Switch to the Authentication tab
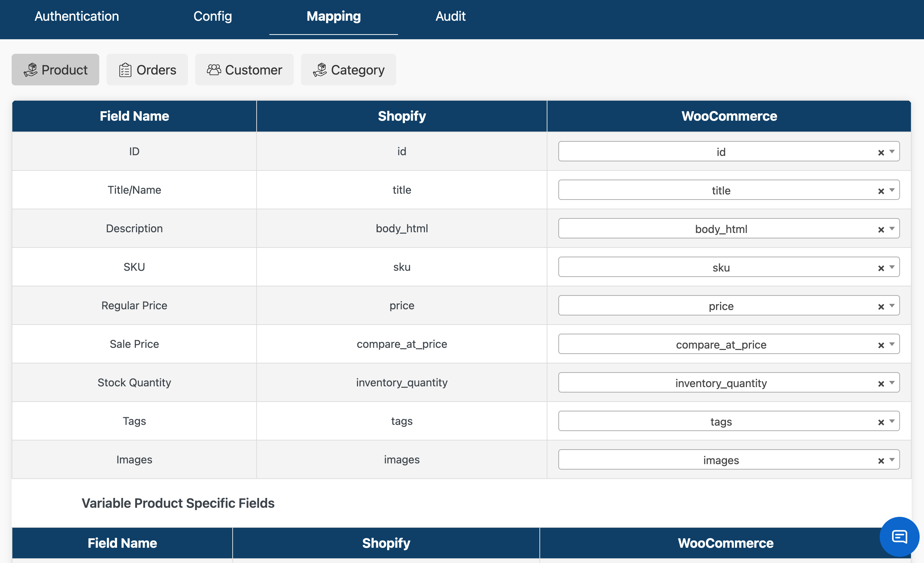Screen dimensions: 924x563 pyautogui.click(x=76, y=16)
